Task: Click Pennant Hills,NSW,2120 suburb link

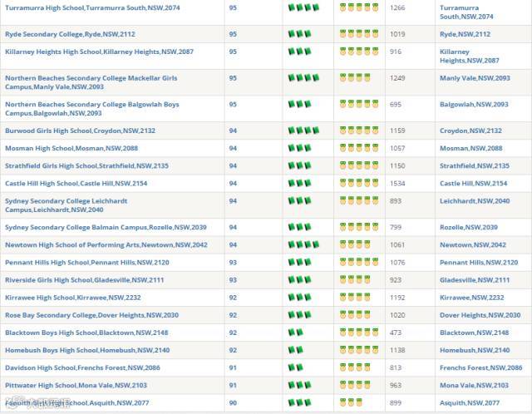Action: (479, 263)
